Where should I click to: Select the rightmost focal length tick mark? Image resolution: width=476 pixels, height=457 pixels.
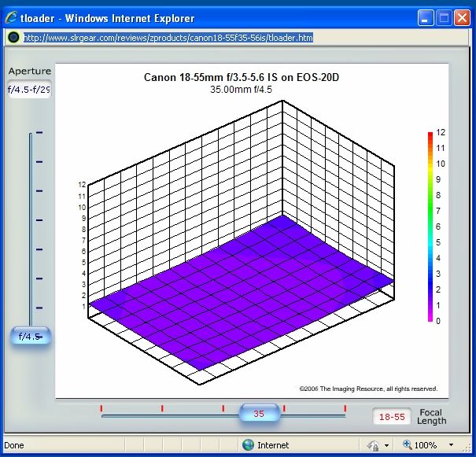tap(345, 407)
